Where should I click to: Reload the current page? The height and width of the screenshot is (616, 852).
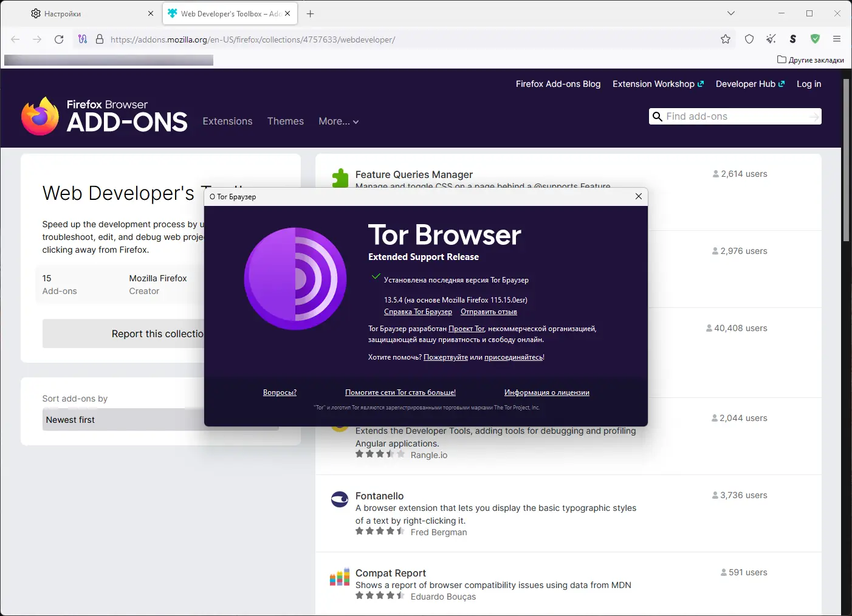click(59, 39)
